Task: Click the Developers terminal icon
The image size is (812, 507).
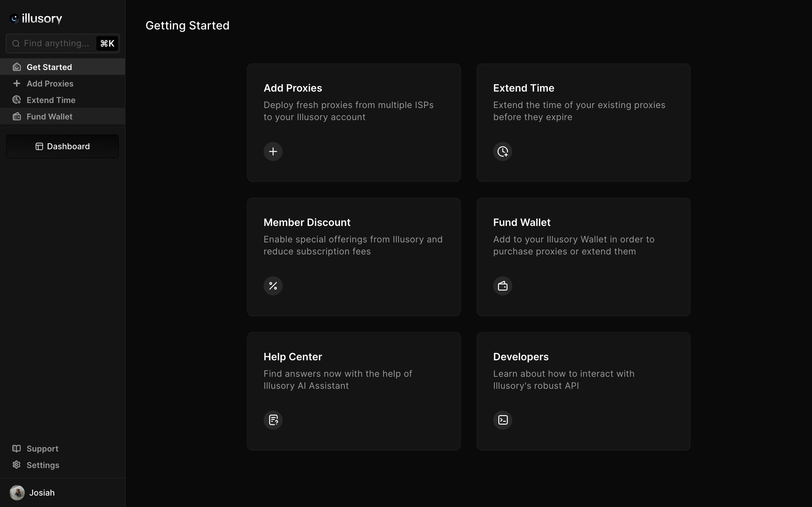Action: [503, 420]
